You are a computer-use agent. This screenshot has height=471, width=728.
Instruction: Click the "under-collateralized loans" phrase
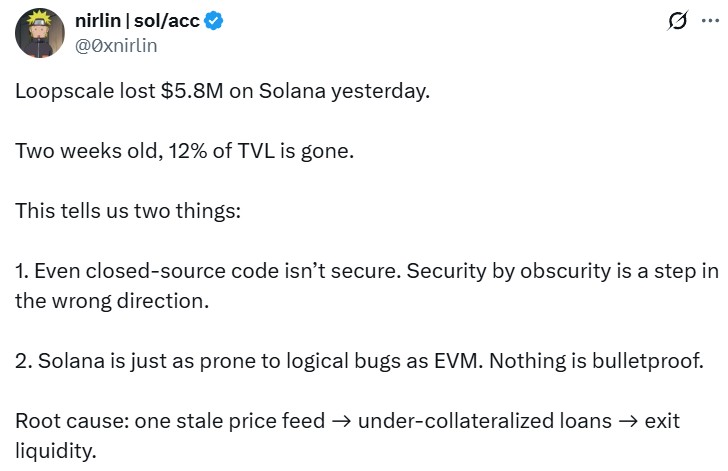[x=484, y=421]
